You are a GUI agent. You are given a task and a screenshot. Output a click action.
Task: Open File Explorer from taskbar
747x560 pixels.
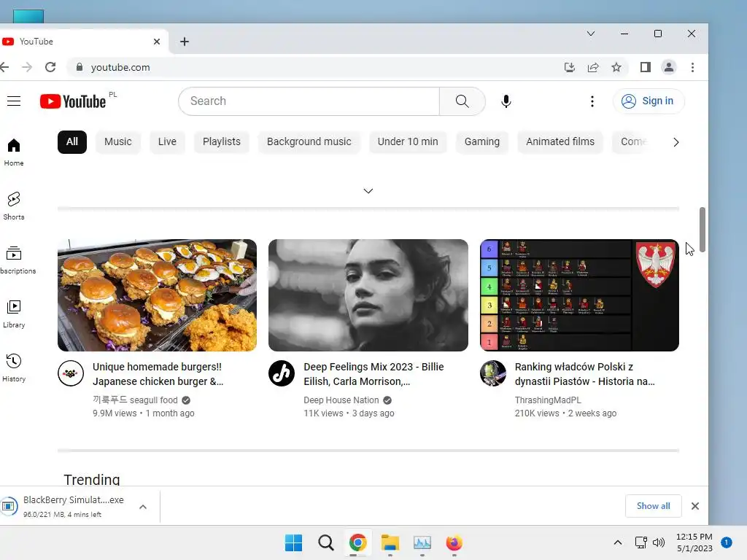tap(390, 542)
